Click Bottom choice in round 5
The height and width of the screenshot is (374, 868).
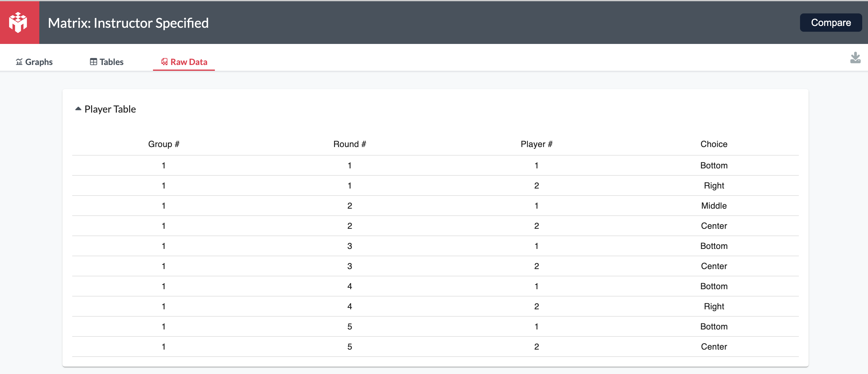(714, 326)
